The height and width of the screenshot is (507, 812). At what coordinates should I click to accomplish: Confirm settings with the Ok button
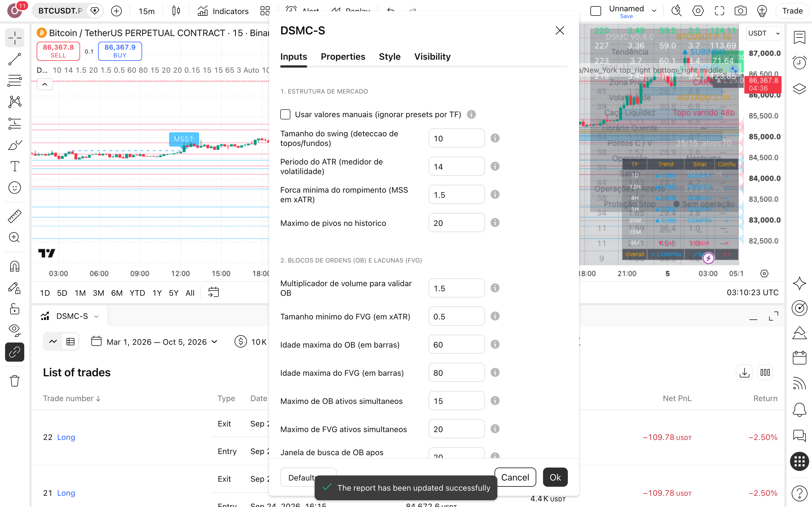coord(555,477)
